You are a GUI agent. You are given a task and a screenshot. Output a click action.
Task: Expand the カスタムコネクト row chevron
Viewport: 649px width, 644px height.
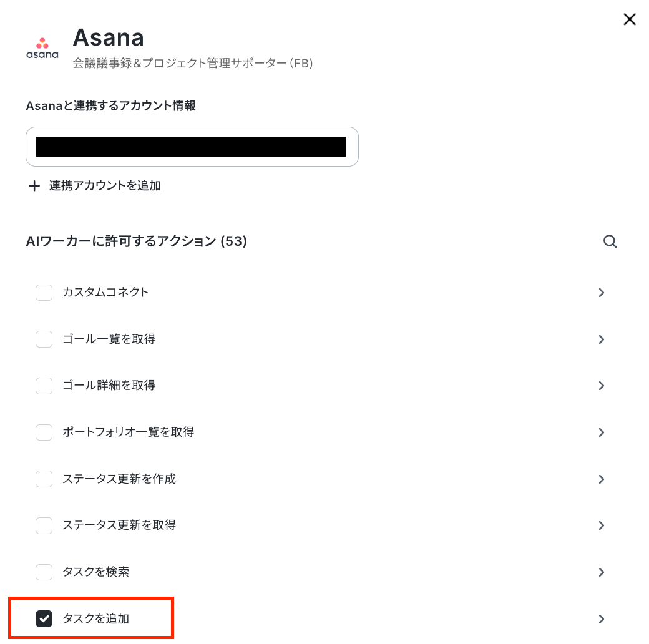click(602, 293)
